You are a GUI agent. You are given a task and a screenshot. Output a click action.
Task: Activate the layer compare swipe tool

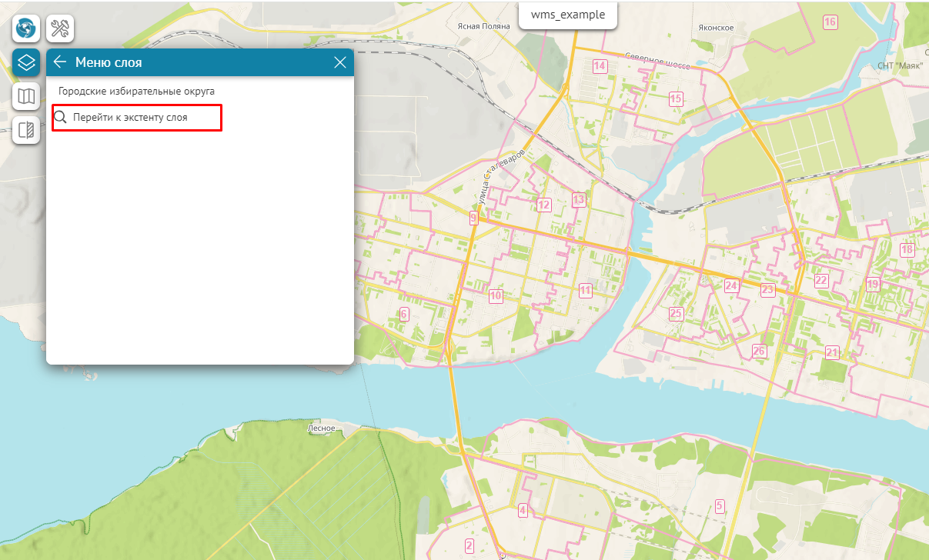pyautogui.click(x=26, y=129)
